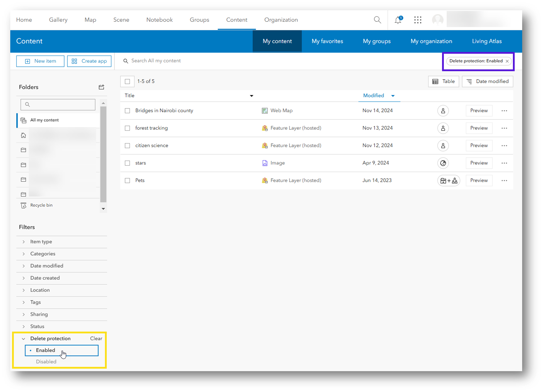Select the checkbox for Bridges in Nairobi county
This screenshot has height=392, width=543.
click(127, 110)
